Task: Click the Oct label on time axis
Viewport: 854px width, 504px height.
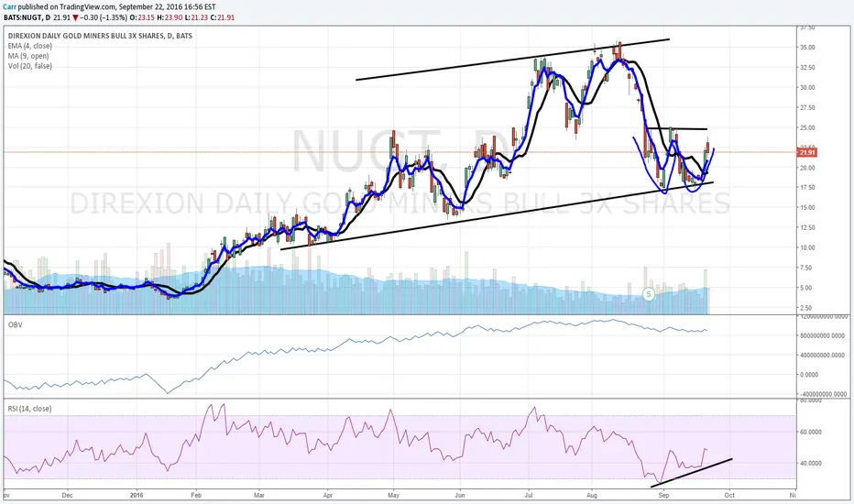Action: [729, 496]
